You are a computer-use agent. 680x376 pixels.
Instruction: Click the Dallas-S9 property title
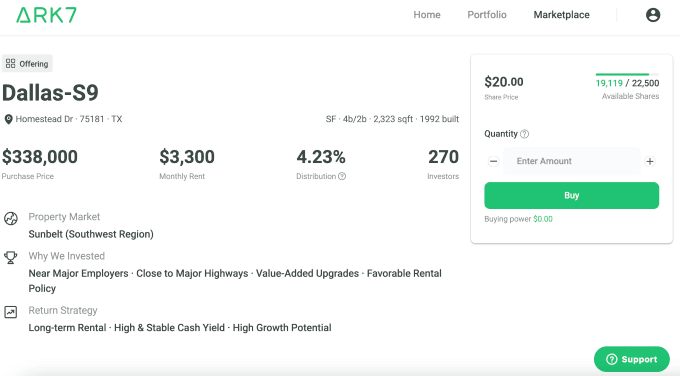(50, 93)
